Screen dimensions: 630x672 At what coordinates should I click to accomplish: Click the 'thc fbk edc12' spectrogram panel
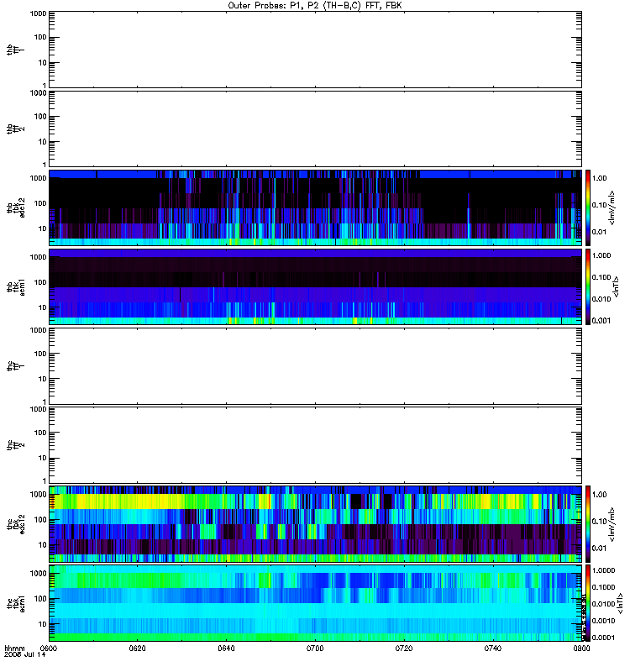(315, 524)
